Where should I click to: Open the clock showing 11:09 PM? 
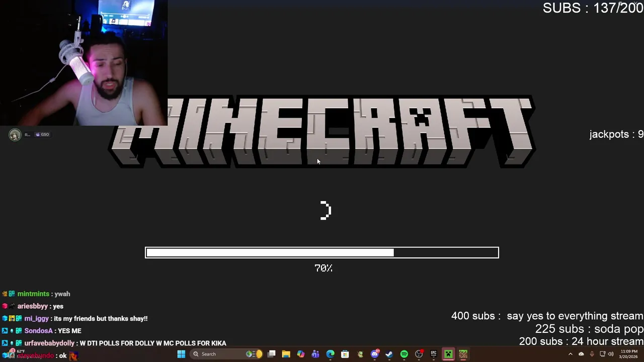pyautogui.click(x=629, y=354)
